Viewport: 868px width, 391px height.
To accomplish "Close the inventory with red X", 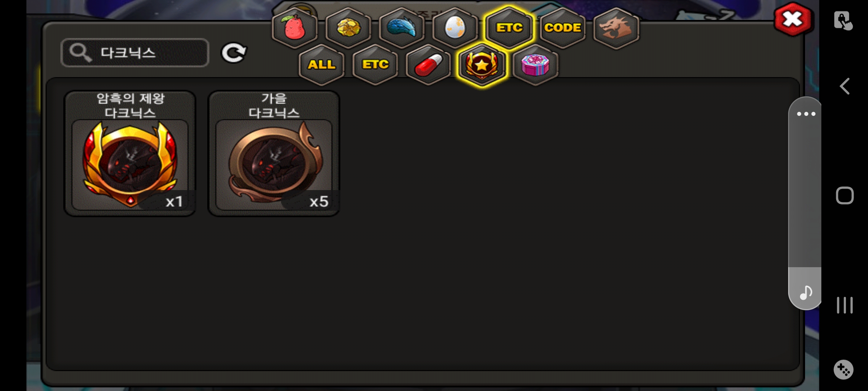I will 792,20.
